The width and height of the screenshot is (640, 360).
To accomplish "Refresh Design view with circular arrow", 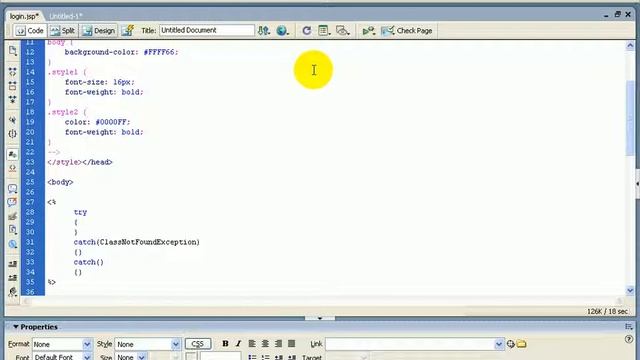I will tap(307, 31).
